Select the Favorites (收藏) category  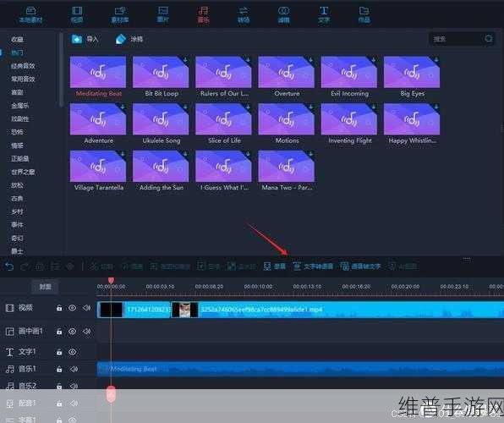pyautogui.click(x=17, y=39)
